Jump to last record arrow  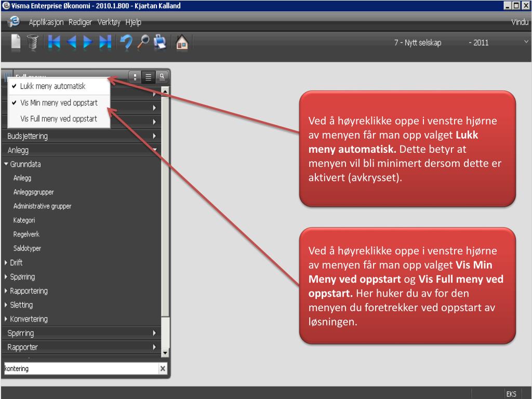105,43
